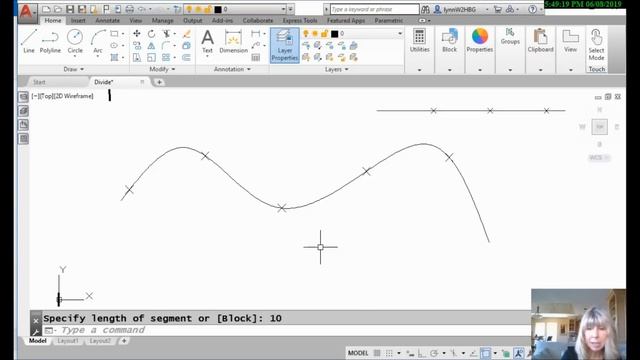Open the Groups panel button
Viewport: 640px width, 360px height.
tap(510, 37)
